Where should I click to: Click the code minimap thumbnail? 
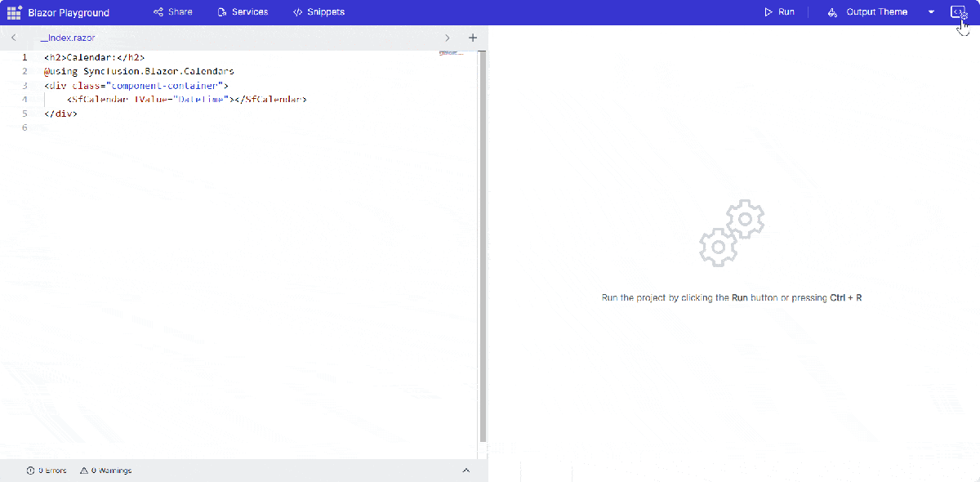pos(452,53)
